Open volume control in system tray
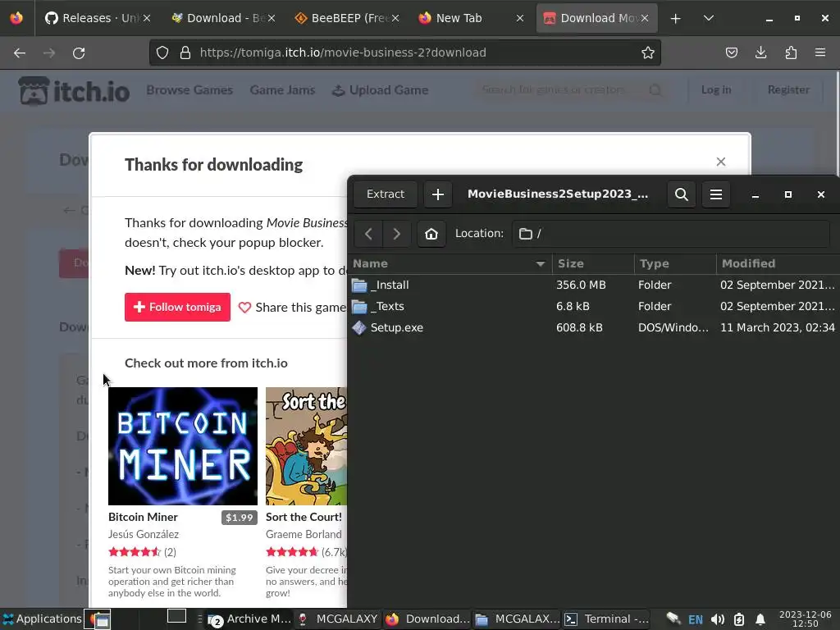This screenshot has height=630, width=840. (x=717, y=619)
